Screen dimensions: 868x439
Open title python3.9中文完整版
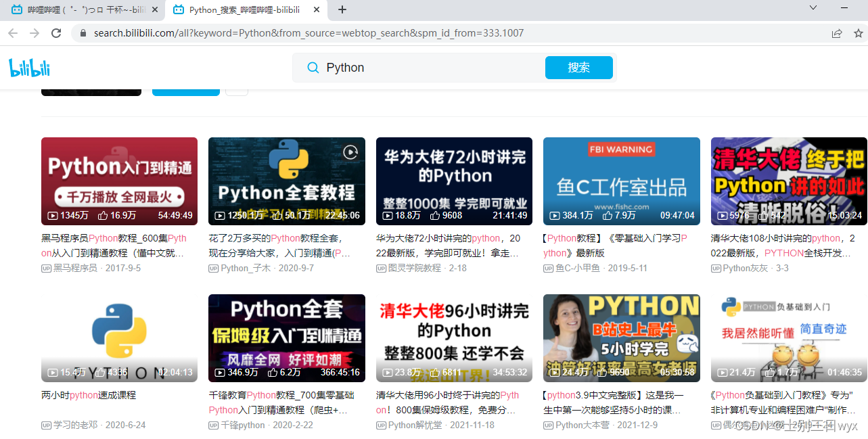[614, 402]
